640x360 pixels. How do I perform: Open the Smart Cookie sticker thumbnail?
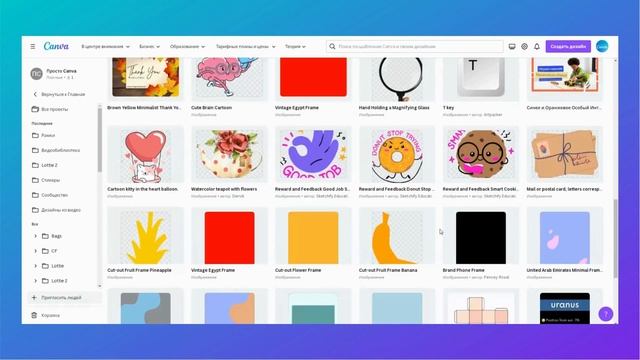pos(481,155)
